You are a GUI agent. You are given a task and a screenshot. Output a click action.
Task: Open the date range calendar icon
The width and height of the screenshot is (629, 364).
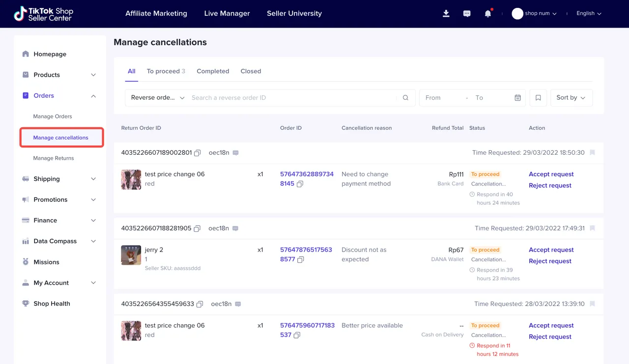[517, 98]
